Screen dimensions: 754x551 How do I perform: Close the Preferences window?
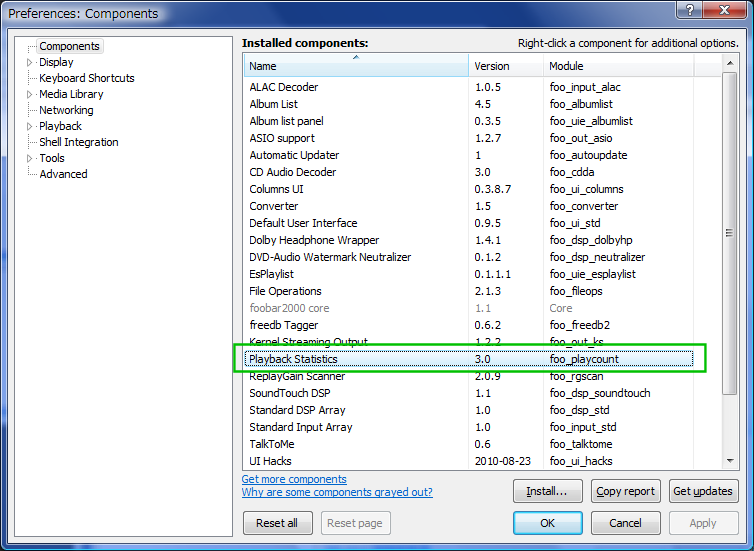coord(724,10)
